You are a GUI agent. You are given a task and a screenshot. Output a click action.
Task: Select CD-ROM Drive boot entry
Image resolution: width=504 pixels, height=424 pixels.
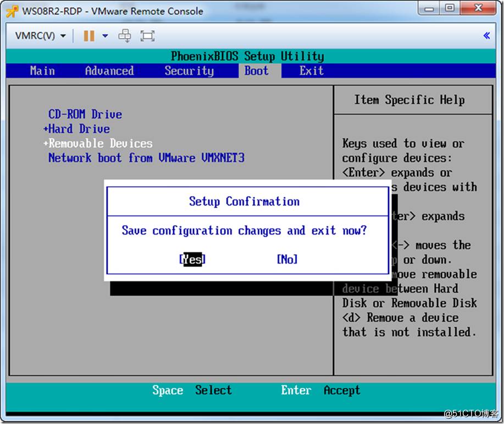tap(85, 114)
